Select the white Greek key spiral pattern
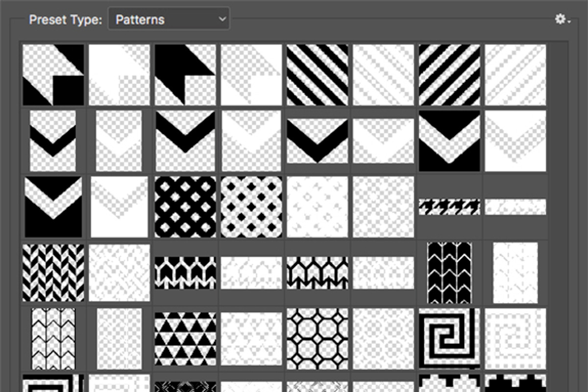 pyautogui.click(x=515, y=339)
